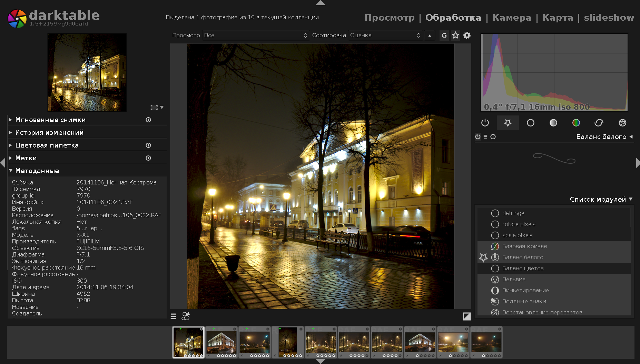Toggle scale pixels module visibility circle

[x=495, y=235]
